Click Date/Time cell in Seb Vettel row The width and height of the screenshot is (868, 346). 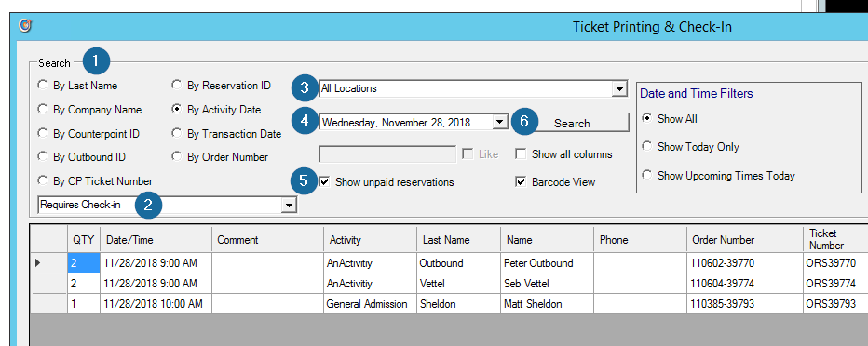(x=156, y=284)
